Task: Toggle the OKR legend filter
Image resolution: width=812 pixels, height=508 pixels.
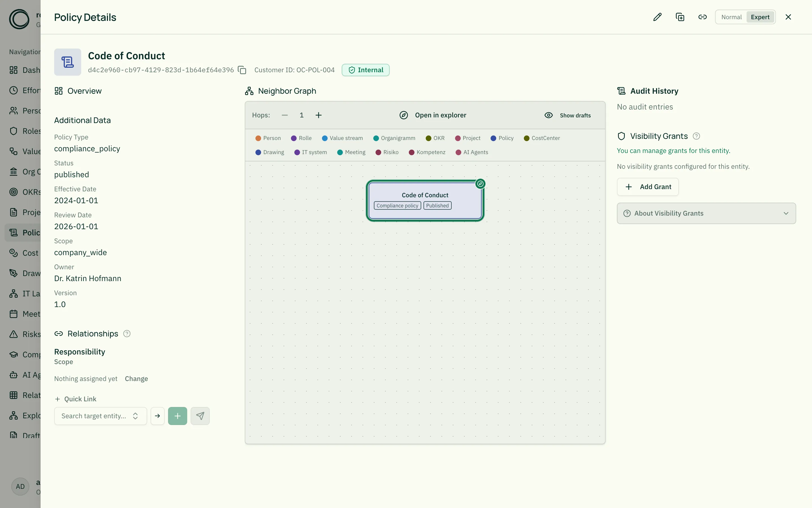Action: pos(435,138)
